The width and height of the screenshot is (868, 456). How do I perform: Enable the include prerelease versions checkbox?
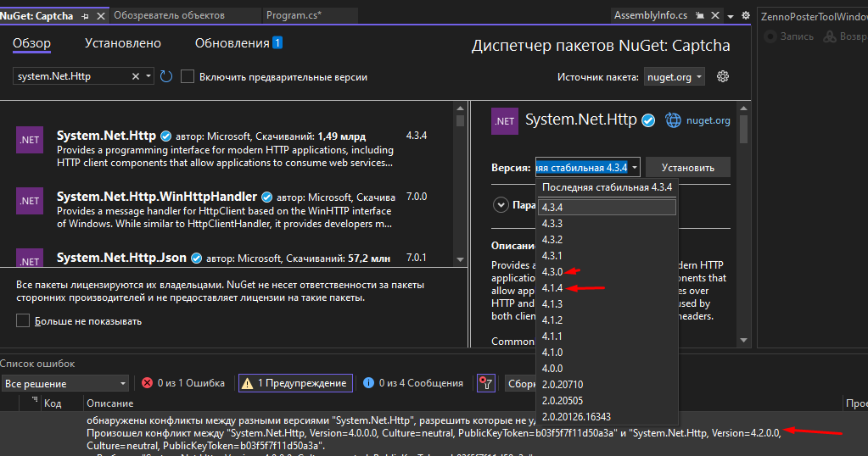pos(188,76)
